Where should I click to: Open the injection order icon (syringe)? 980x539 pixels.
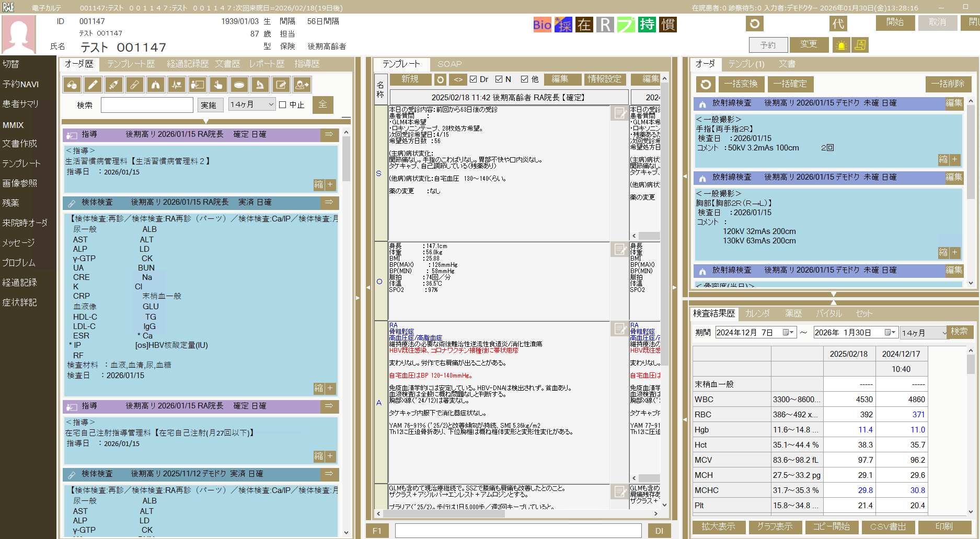point(114,85)
